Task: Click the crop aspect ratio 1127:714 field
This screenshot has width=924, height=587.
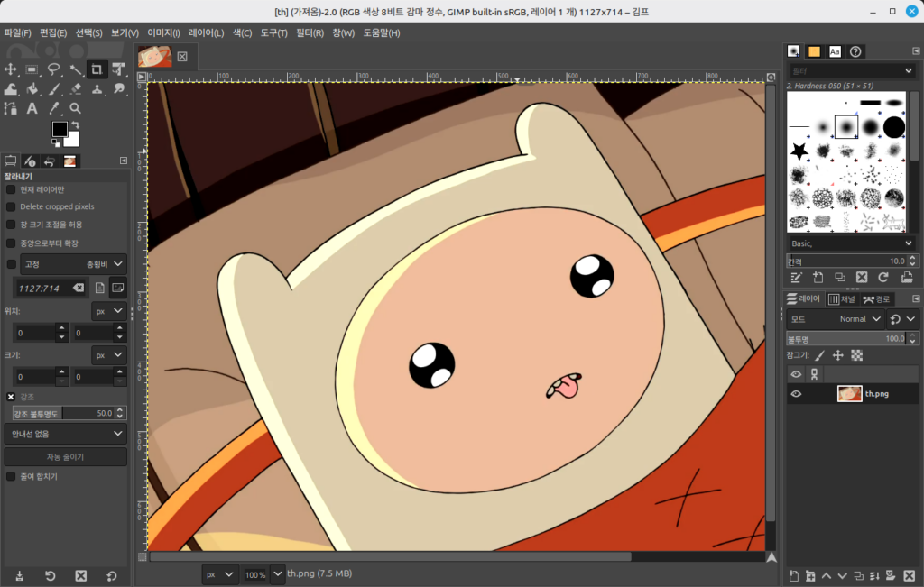Action: click(x=41, y=289)
